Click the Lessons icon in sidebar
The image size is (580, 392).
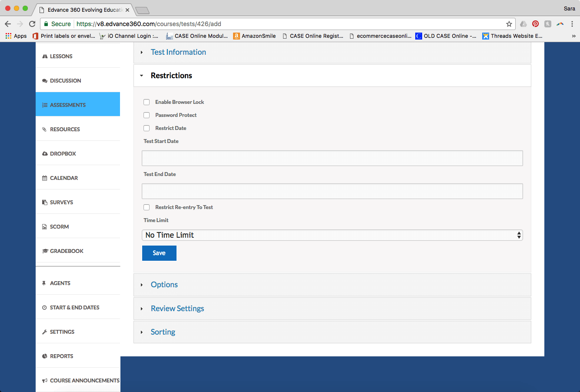(45, 56)
